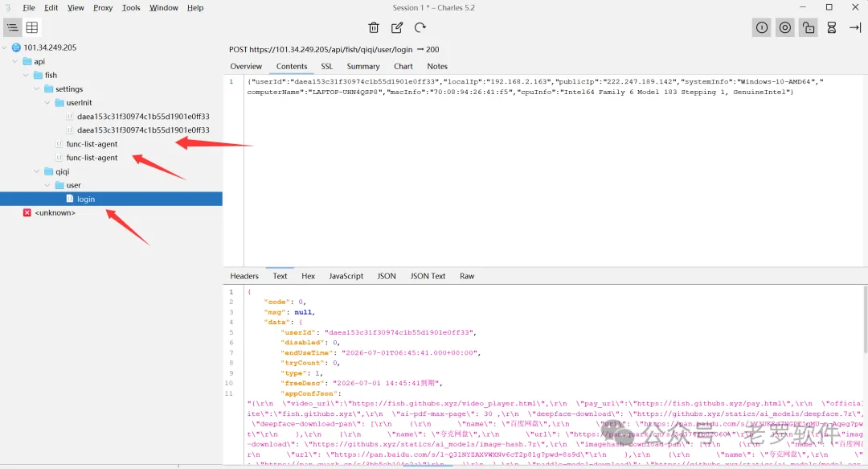This screenshot has width=868, height=469.
Task: Click the settings folder icon
Action: click(49, 88)
